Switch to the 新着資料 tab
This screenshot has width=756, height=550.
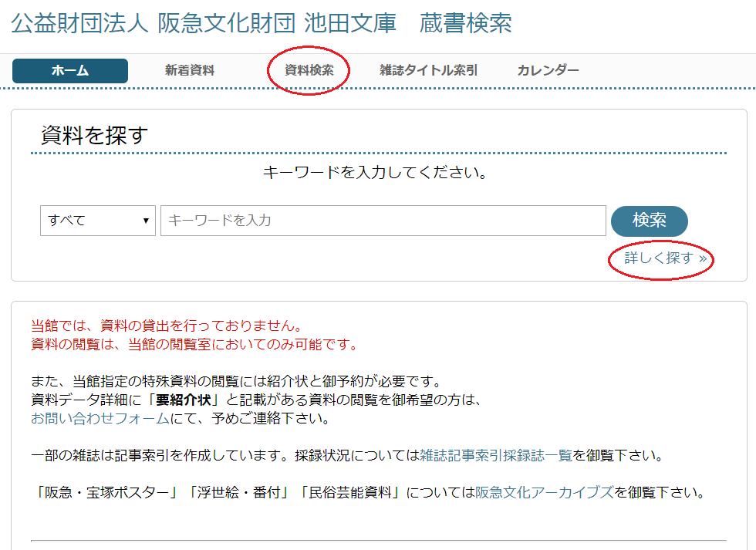[190, 71]
